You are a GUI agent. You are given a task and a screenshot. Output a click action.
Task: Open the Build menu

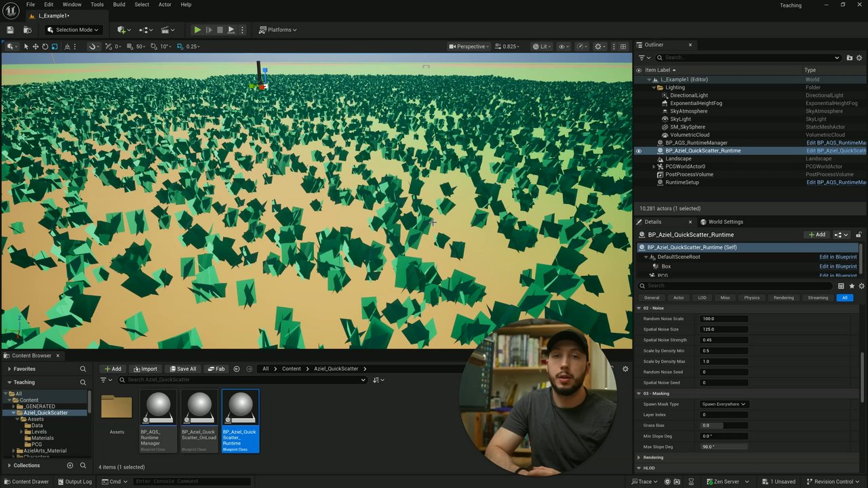119,5
